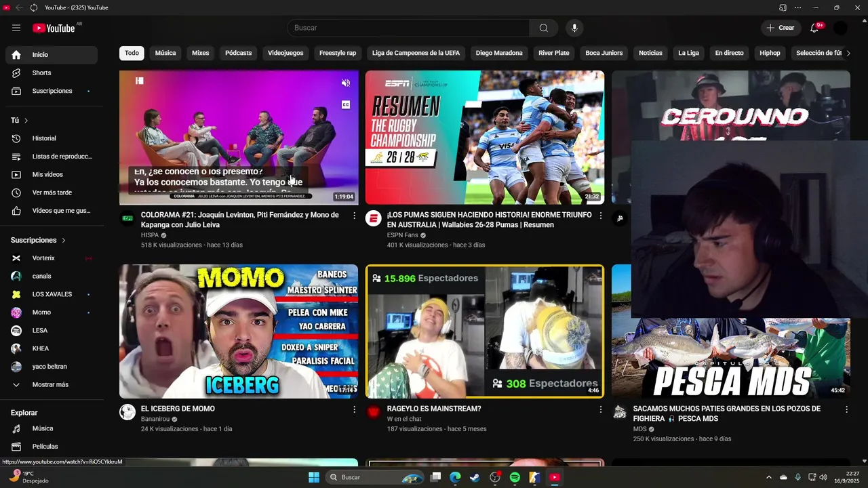Image resolution: width=868 pixels, height=488 pixels.
Task: Open Suscripciones feed in sidebar
Action: 52,91
